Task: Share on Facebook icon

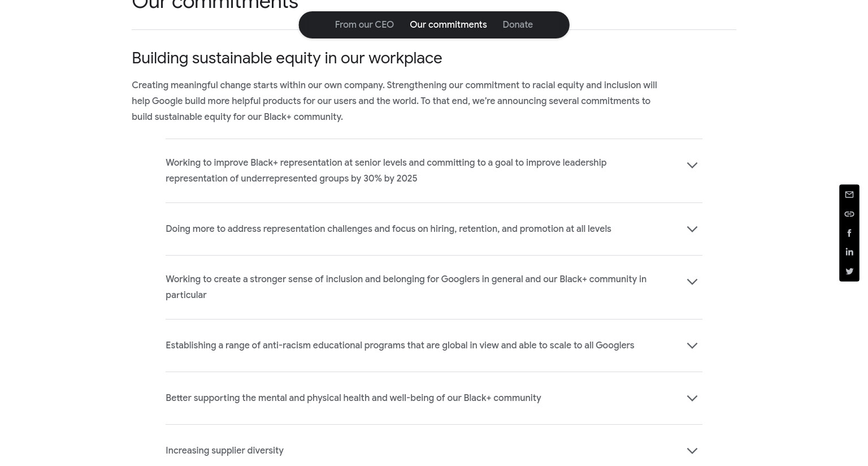Action: pos(849,233)
